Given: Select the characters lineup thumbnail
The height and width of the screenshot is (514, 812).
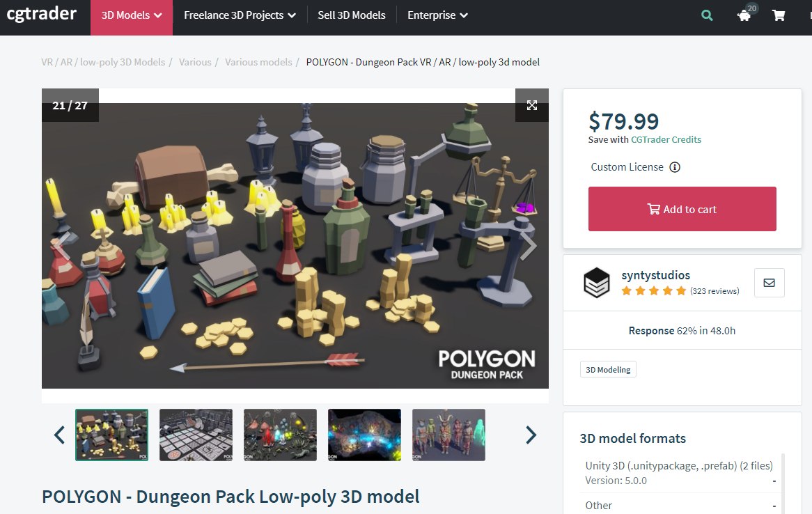Looking at the screenshot, I should point(448,435).
